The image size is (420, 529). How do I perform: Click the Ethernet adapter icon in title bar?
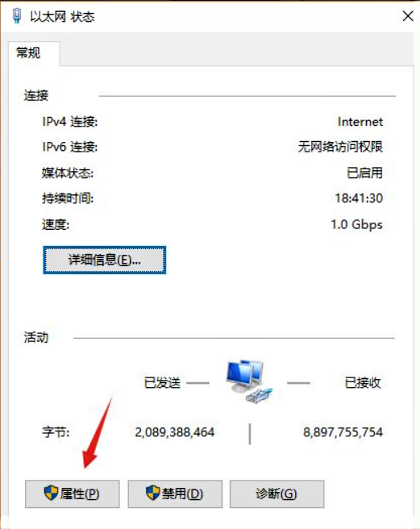[17, 15]
